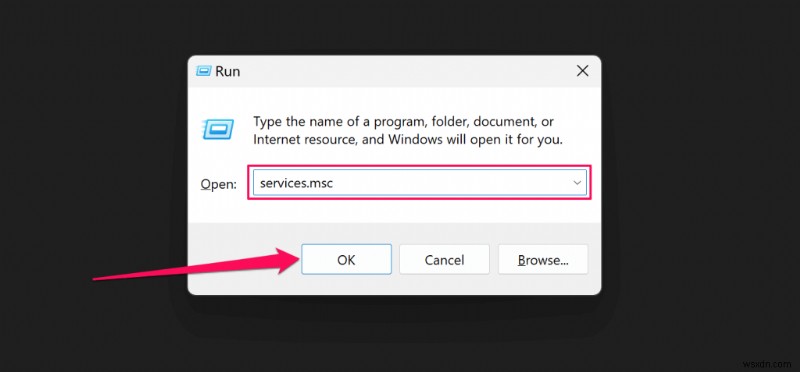The image size is (800, 372).
Task: Close the Run dialog with X
Action: (583, 71)
